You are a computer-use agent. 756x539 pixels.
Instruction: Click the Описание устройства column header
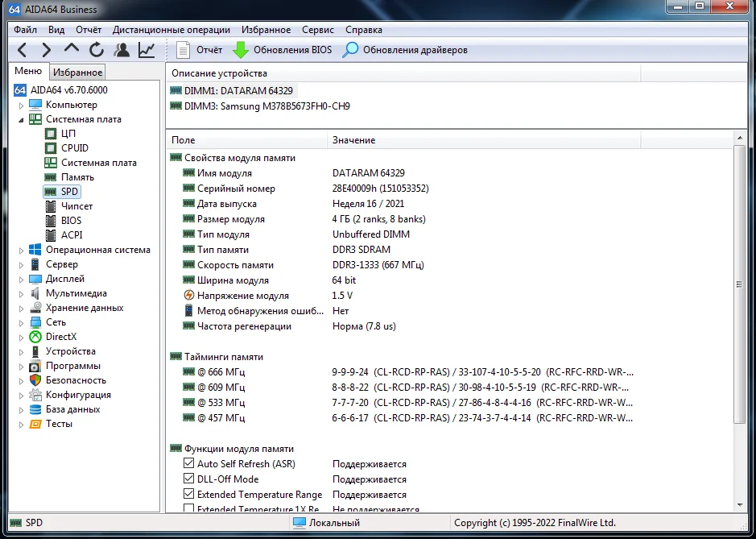click(x=403, y=73)
